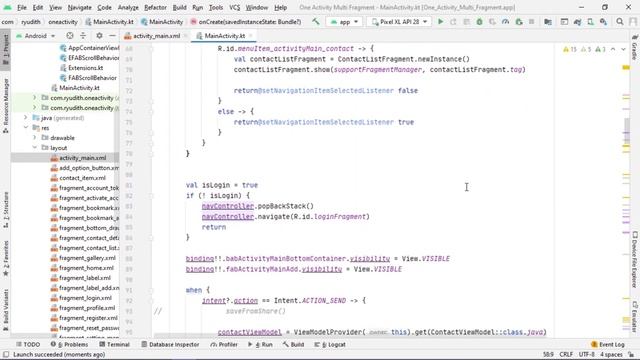Open the Profile app gauge icon
The image size is (640, 360).
point(506,22)
